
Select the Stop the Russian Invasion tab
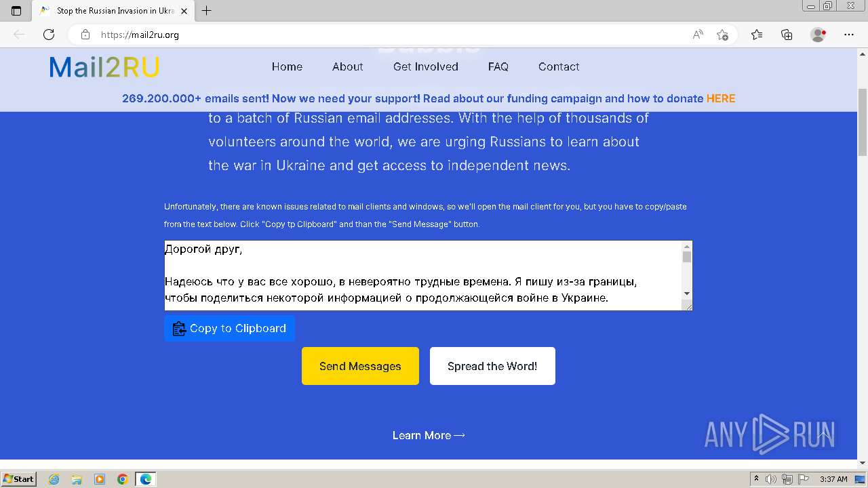pos(114,11)
